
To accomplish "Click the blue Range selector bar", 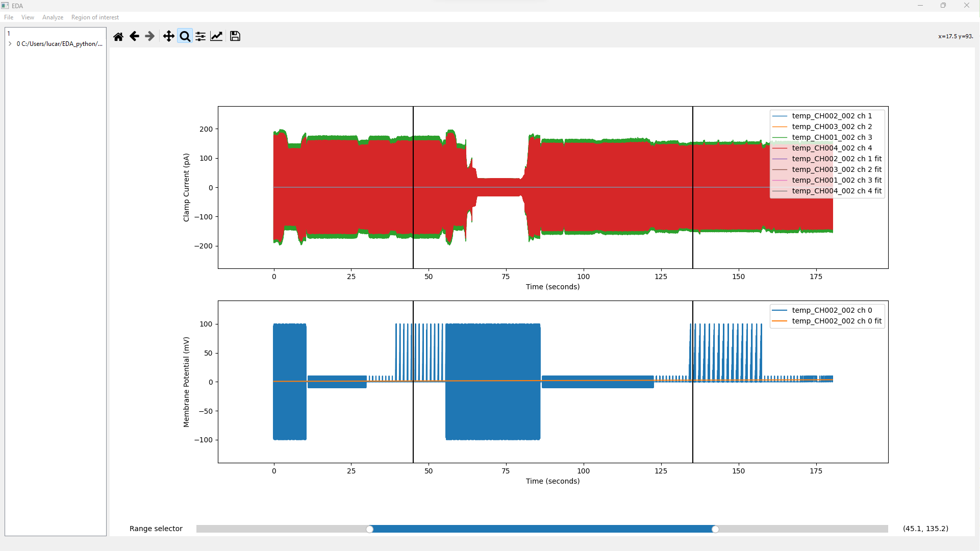I will tap(542, 529).
